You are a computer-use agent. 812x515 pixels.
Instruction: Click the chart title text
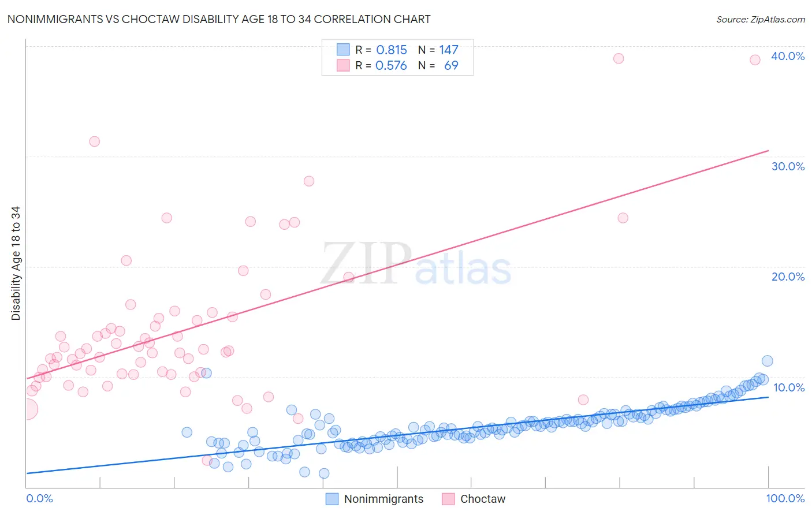click(x=219, y=19)
